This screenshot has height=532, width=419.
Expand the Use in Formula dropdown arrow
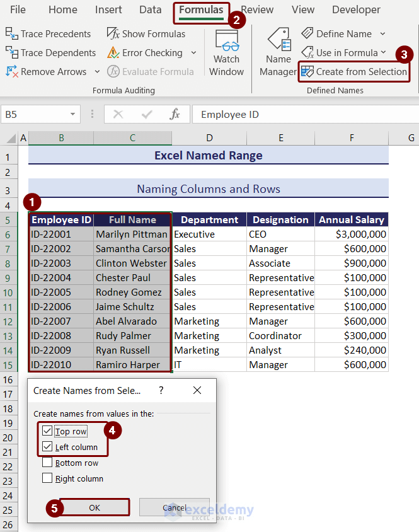(383, 52)
